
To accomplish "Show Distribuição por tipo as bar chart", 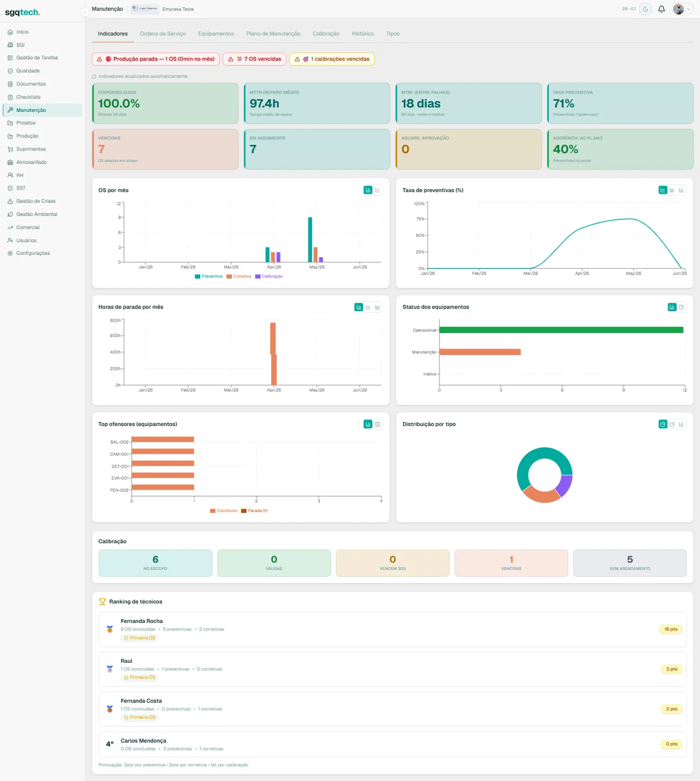I will pos(681,424).
